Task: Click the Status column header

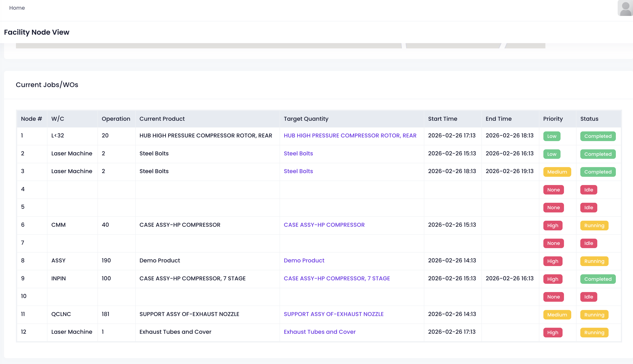Action: pos(589,119)
